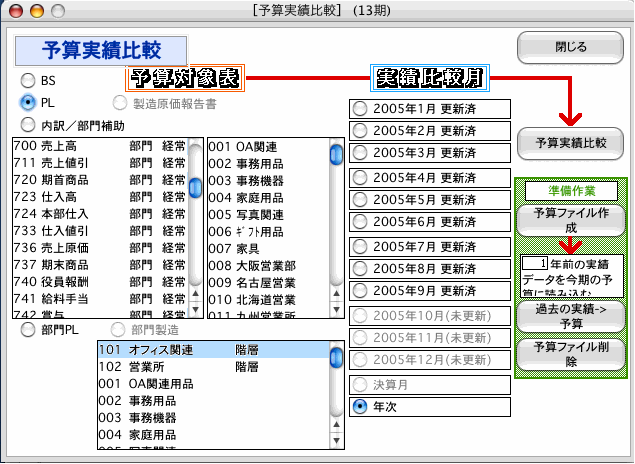Pick the 2005年9月 更新済 radio option

point(360,291)
